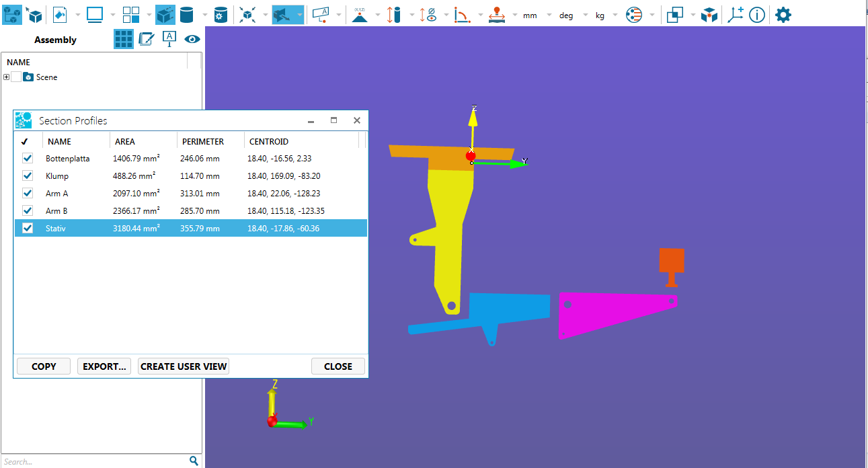Click the assembly tree structure icon
868x468 pixels.
pos(12,14)
